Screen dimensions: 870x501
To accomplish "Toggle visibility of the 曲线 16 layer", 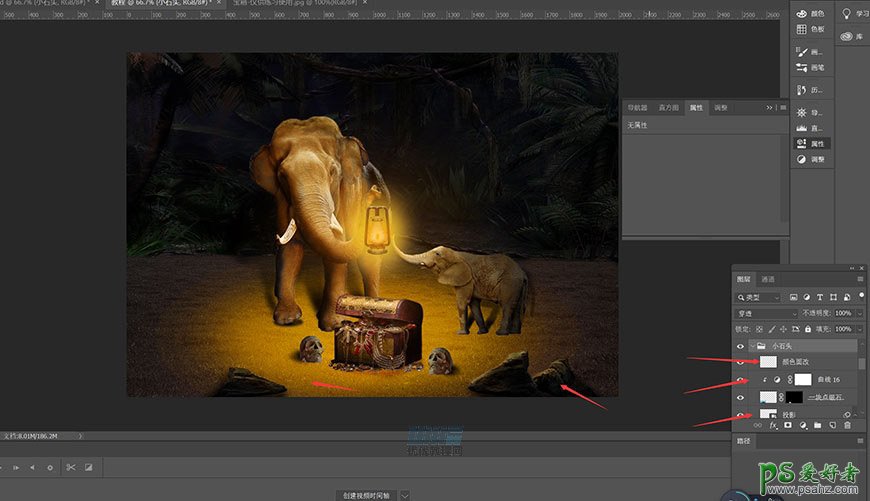I will 741,380.
